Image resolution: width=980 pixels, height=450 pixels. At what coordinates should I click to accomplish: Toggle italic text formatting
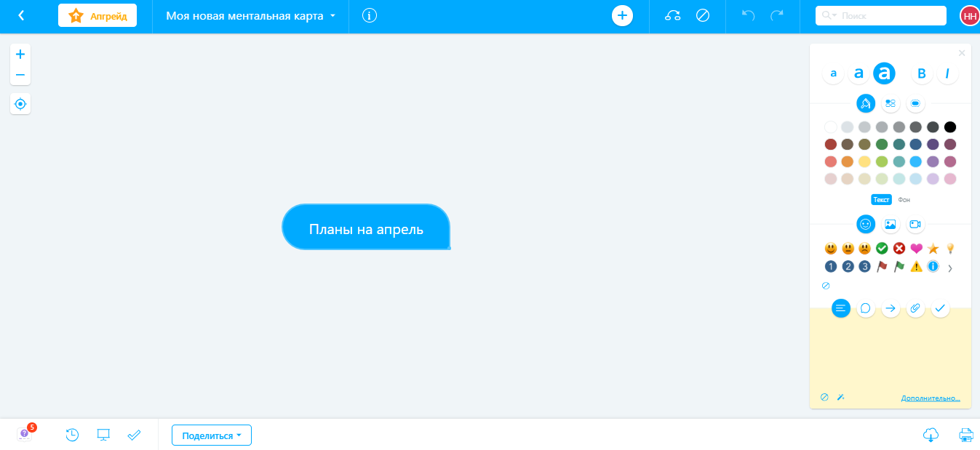[947, 73]
